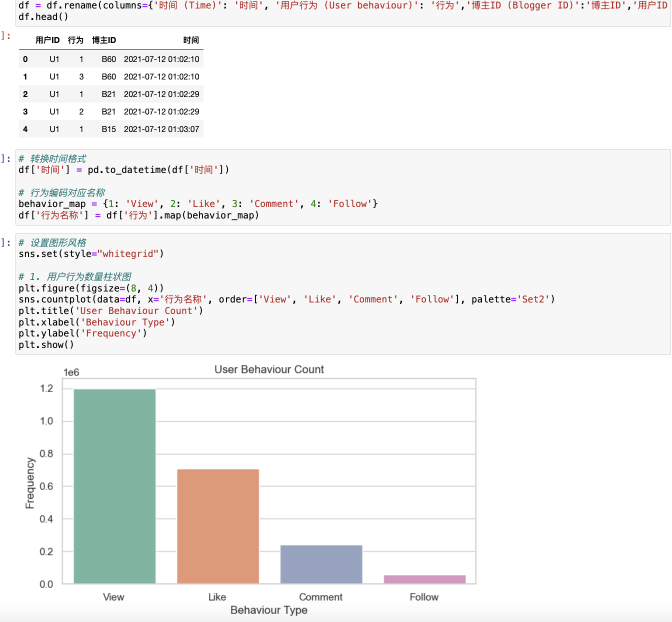Click the '# 设置图形风格' comment line
672x622 pixels.
point(52,243)
